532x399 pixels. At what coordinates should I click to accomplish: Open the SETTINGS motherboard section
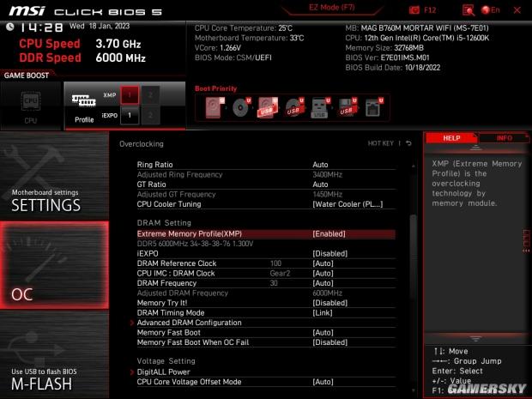[x=54, y=177]
